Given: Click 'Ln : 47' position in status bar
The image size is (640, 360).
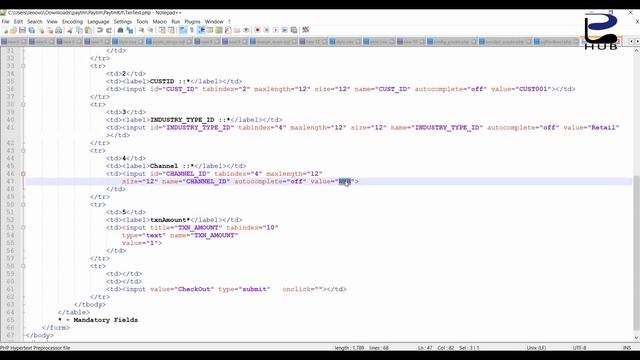Looking at the screenshot, I should tap(425, 348).
